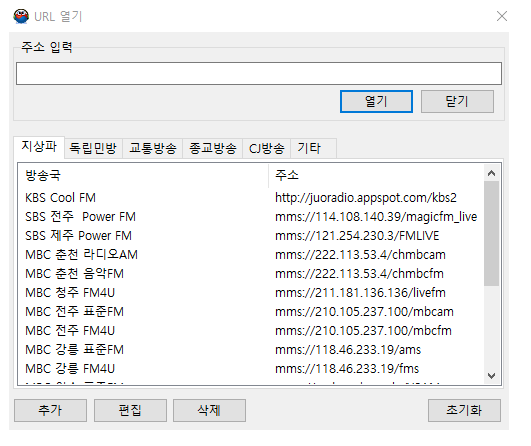Click address mms://222.113.53.4/chmbcam
This screenshot has height=446, width=531.
(360, 255)
